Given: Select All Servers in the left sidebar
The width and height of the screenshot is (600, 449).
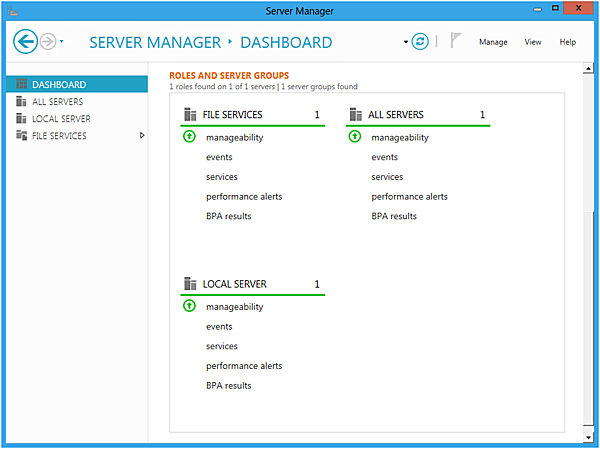Looking at the screenshot, I should [x=57, y=102].
